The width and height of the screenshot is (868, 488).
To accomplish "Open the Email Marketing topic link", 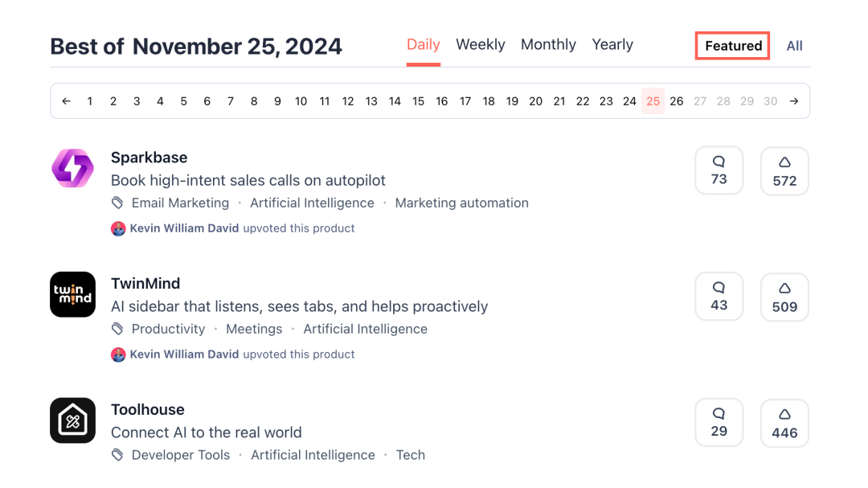I will click(180, 203).
